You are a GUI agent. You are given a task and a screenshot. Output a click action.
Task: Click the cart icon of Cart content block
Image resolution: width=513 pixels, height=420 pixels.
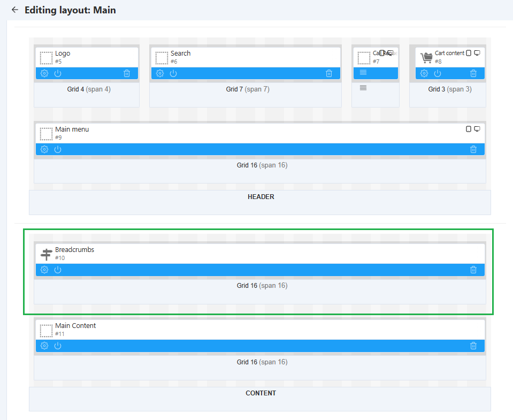point(426,58)
